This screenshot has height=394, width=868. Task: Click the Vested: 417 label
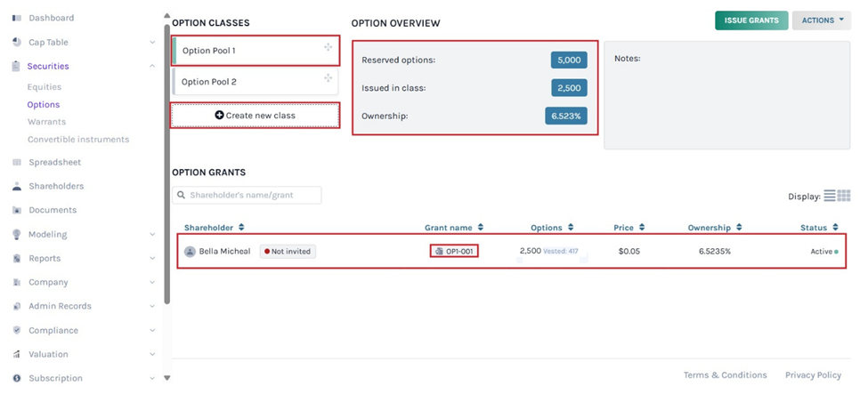[x=560, y=251]
